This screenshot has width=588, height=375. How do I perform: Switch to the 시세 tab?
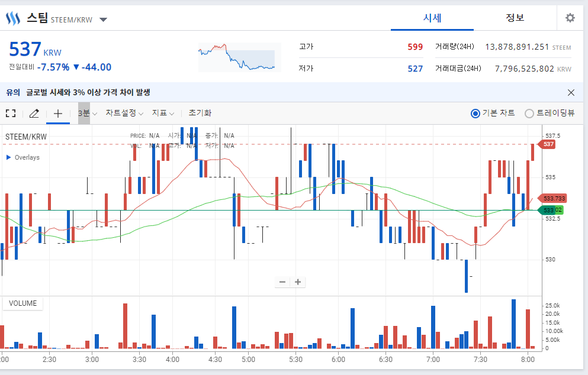pos(432,18)
